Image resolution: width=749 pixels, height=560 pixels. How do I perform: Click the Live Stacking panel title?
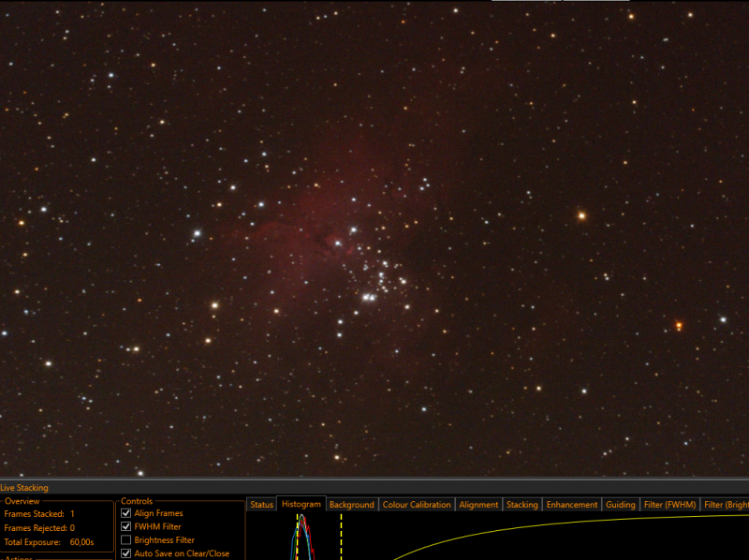pos(24,488)
